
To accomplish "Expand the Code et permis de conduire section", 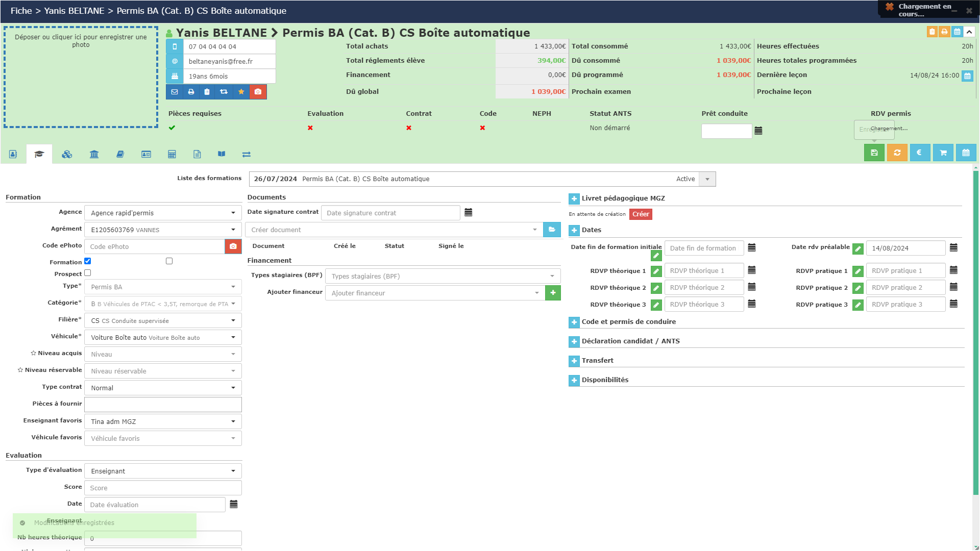I will [x=574, y=322].
